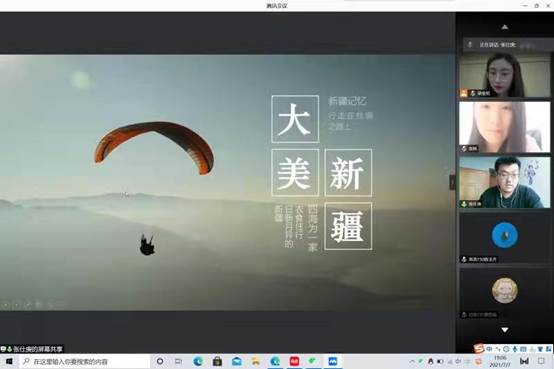
Task: Open the Mail app on taskbar
Action: pos(237,361)
